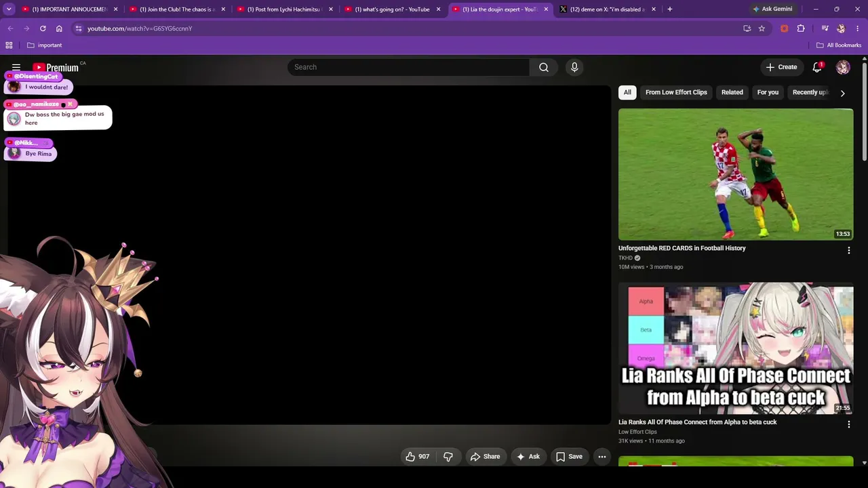Open a new browser tab
The width and height of the screenshot is (868, 488).
point(669,9)
